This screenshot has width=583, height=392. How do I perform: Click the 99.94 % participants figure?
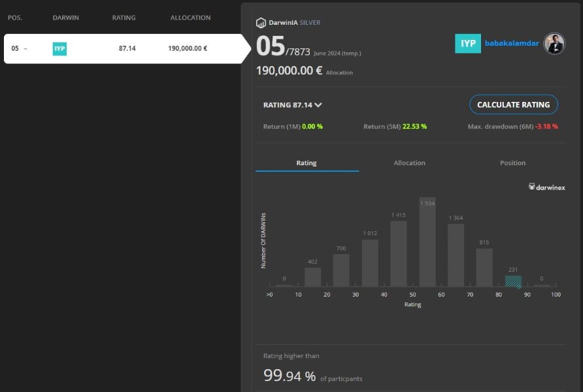click(290, 375)
